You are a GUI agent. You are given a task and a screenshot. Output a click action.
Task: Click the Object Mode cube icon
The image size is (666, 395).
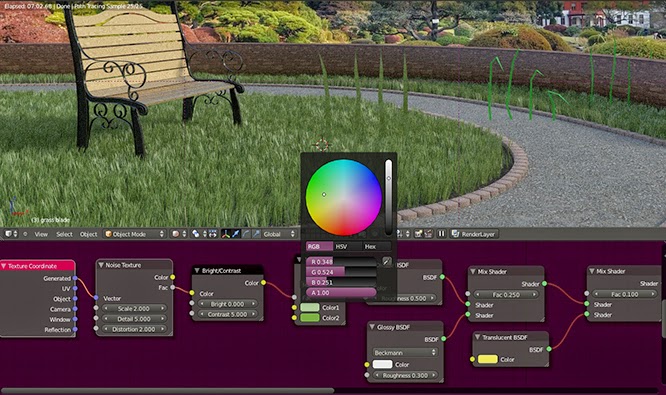pos(109,234)
